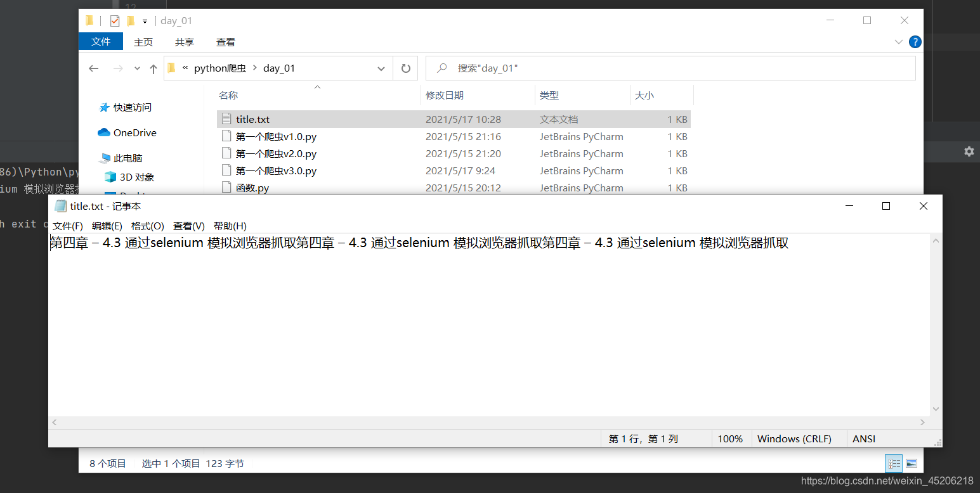Click the magnifier icon in the search box
The image size is (980, 493).
coord(441,68)
